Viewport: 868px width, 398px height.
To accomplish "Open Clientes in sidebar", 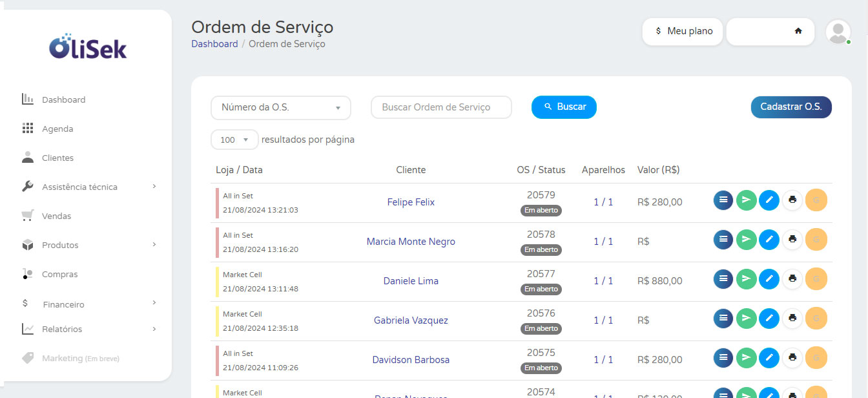I will click(57, 158).
